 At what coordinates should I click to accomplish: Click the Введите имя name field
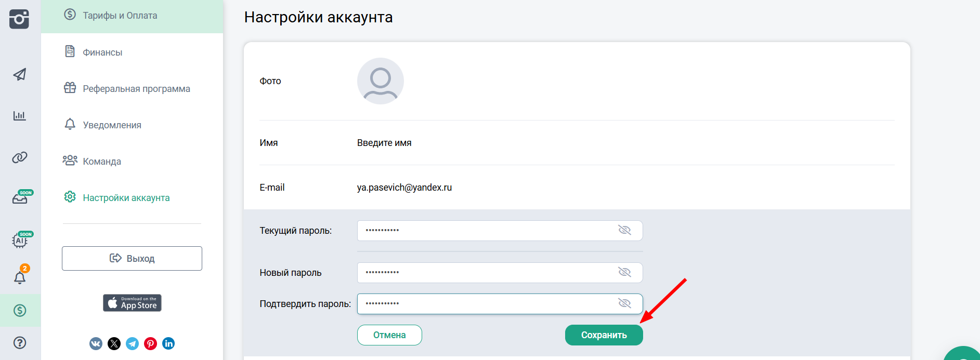[x=384, y=143]
